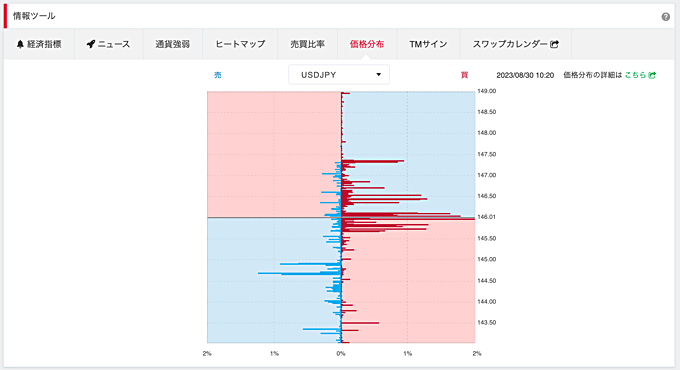Click external link icon on スワップカレンダー tab

click(554, 44)
